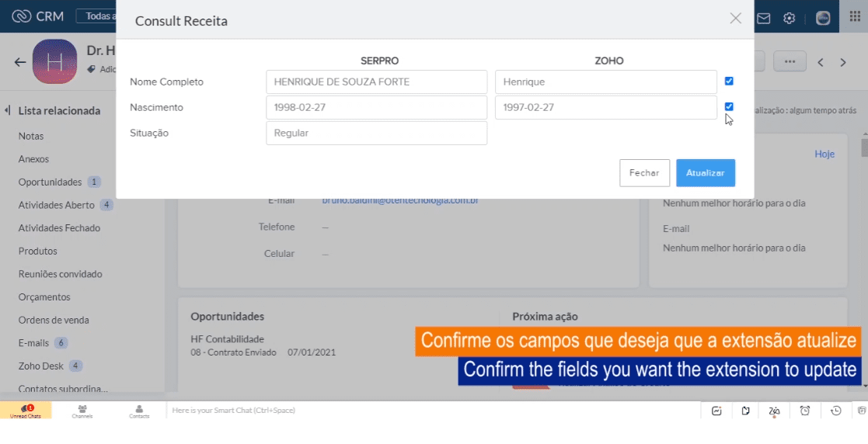The height and width of the screenshot is (444, 868).
Task: Uncheck the Nascimento checkbox
Action: (x=729, y=106)
